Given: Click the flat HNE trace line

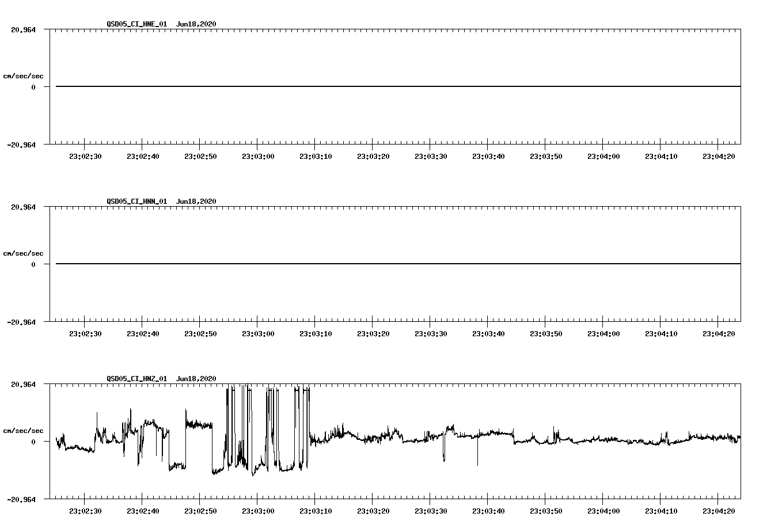Looking at the screenshot, I should click(x=398, y=86).
